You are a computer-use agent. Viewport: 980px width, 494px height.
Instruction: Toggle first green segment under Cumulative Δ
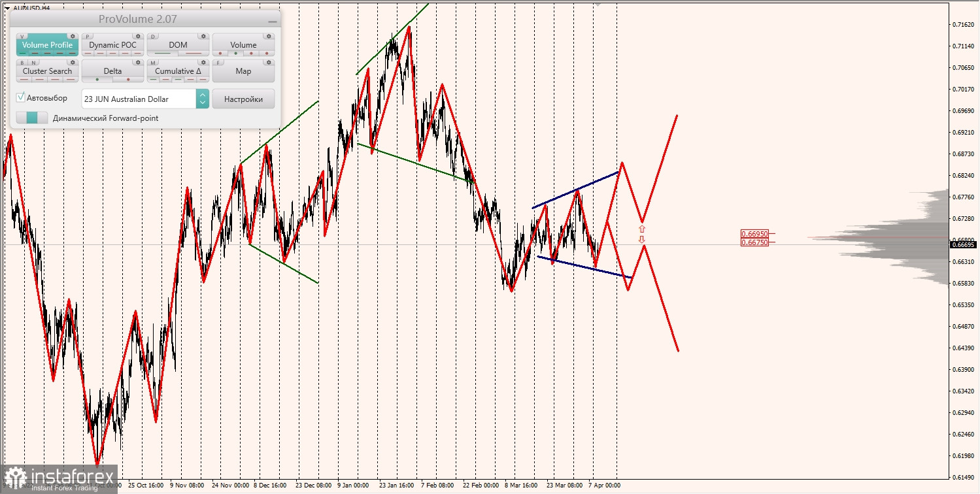point(154,80)
